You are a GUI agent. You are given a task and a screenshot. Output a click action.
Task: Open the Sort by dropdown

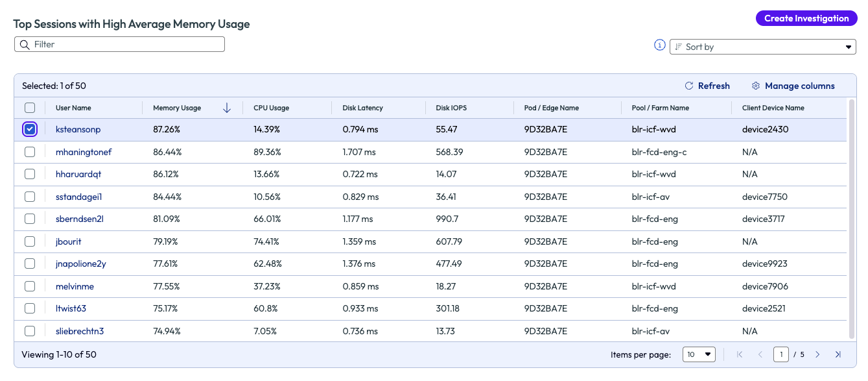coord(762,47)
